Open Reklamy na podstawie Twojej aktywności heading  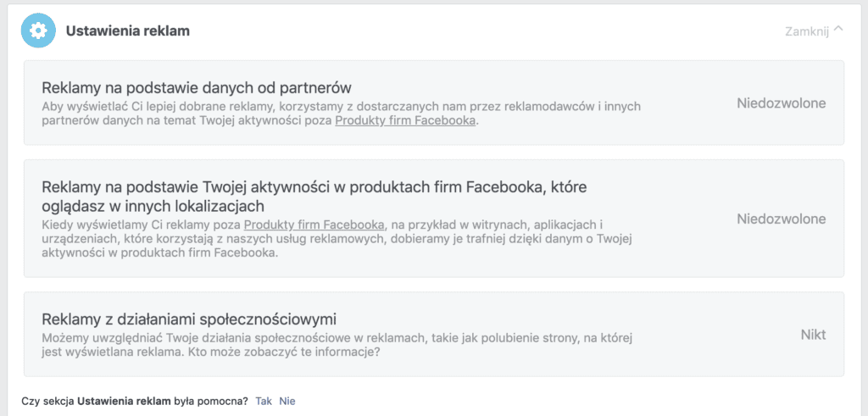click(314, 197)
